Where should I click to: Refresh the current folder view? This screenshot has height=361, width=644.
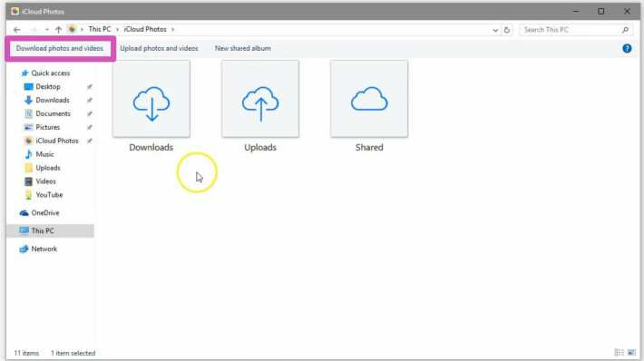click(x=507, y=30)
